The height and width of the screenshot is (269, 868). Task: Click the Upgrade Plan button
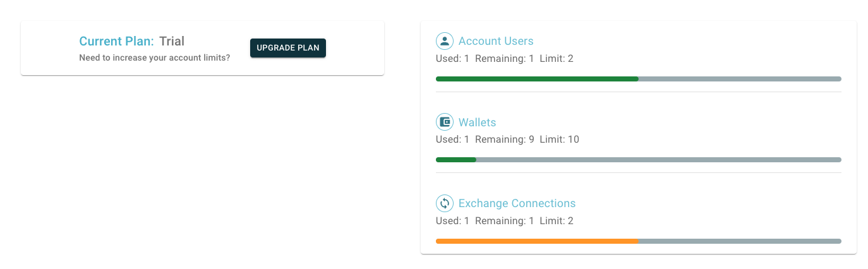click(288, 48)
